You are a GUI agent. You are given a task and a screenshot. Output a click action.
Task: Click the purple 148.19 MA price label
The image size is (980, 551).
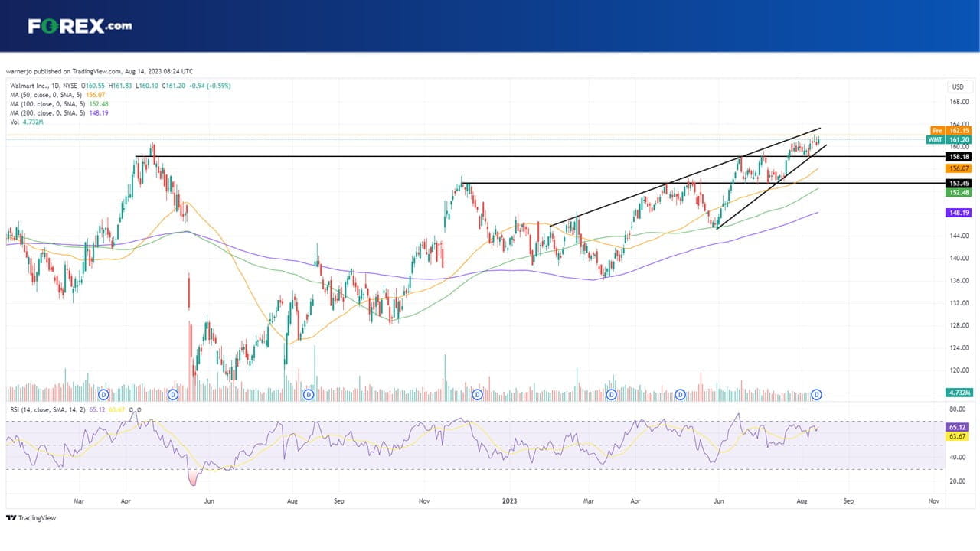959,213
